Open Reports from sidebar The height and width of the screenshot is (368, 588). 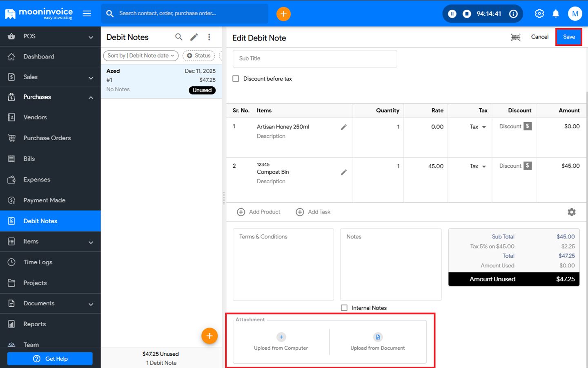point(35,324)
